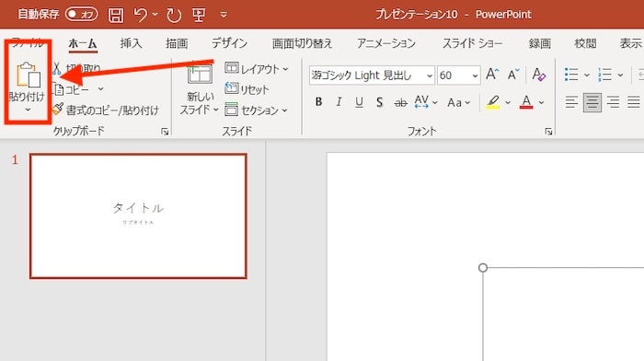Start slideshow from beginning icon in title bar

pyautogui.click(x=200, y=16)
